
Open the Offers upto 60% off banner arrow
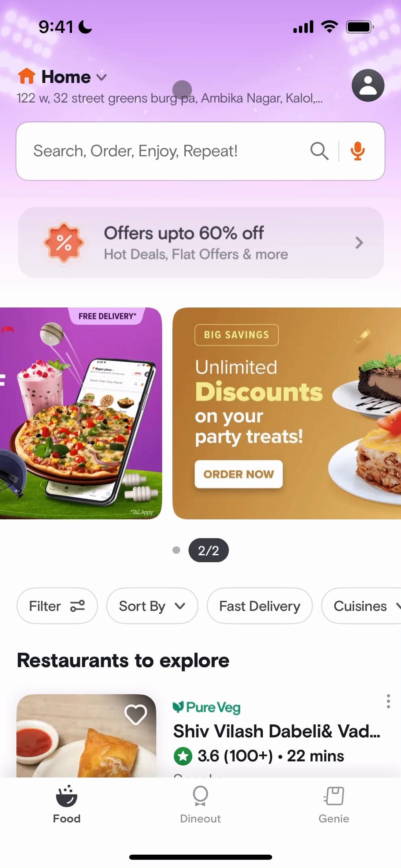tap(359, 243)
